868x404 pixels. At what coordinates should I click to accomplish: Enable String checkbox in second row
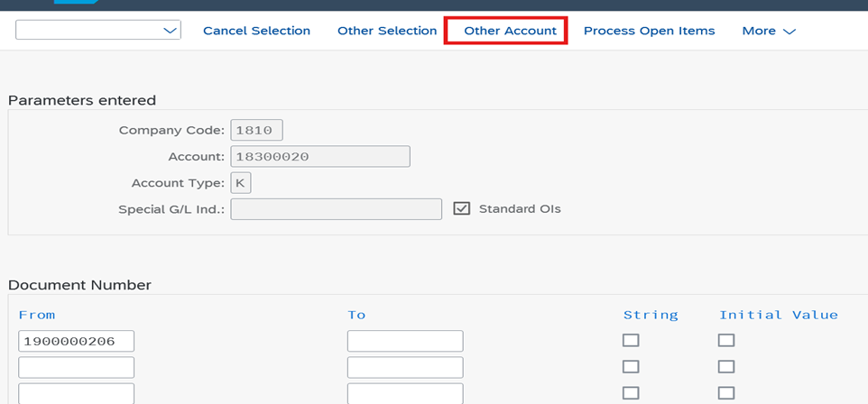coord(631,366)
